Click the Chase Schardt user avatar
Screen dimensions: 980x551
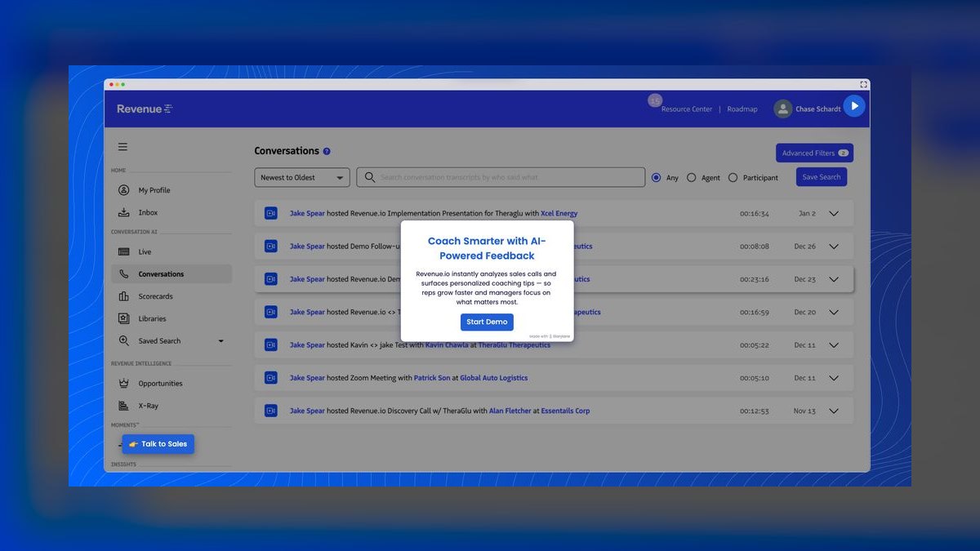pos(783,109)
